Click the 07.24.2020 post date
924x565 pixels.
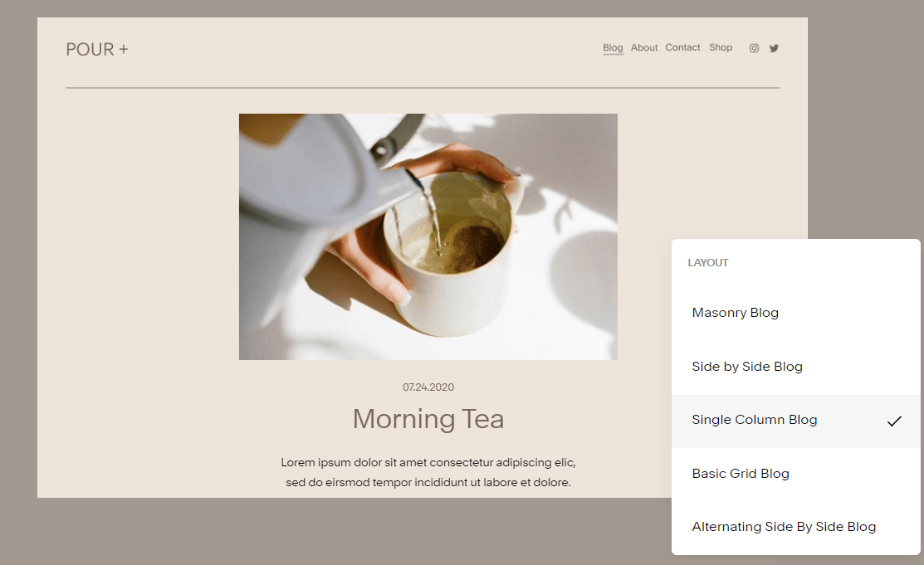(428, 387)
